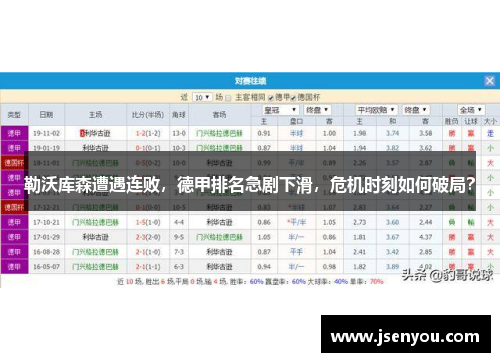
Task: Click the score 1-5(1-0)
Action: coord(148,222)
